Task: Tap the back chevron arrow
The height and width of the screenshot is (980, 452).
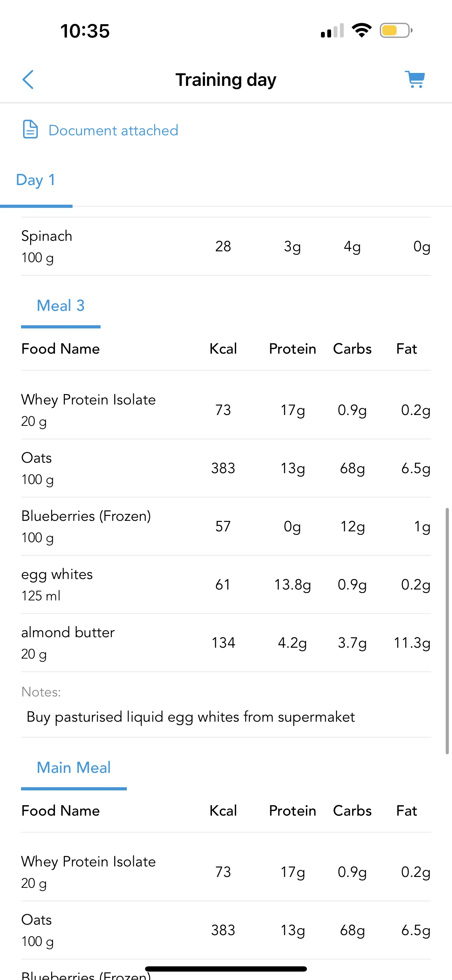Action: click(x=28, y=80)
